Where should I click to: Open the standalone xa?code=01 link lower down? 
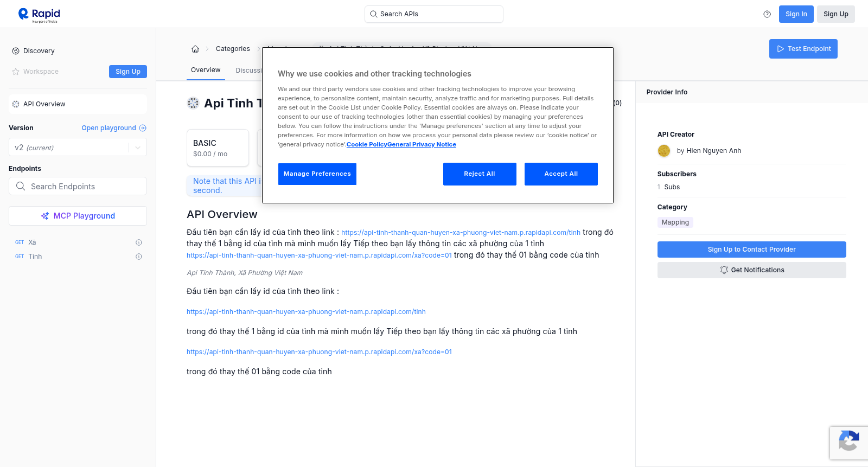click(x=319, y=352)
